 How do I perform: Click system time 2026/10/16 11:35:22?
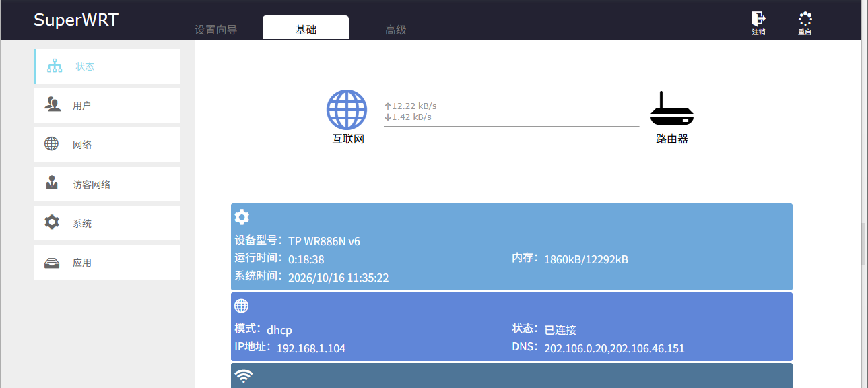tap(338, 278)
